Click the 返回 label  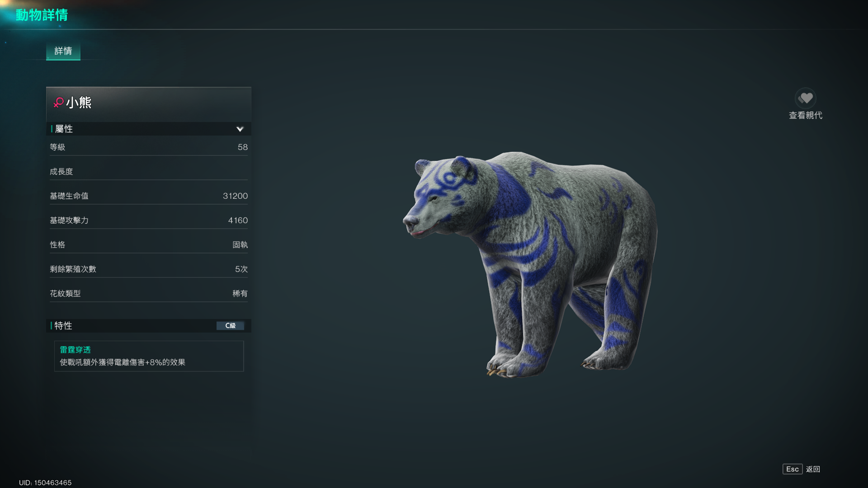pos(813,469)
